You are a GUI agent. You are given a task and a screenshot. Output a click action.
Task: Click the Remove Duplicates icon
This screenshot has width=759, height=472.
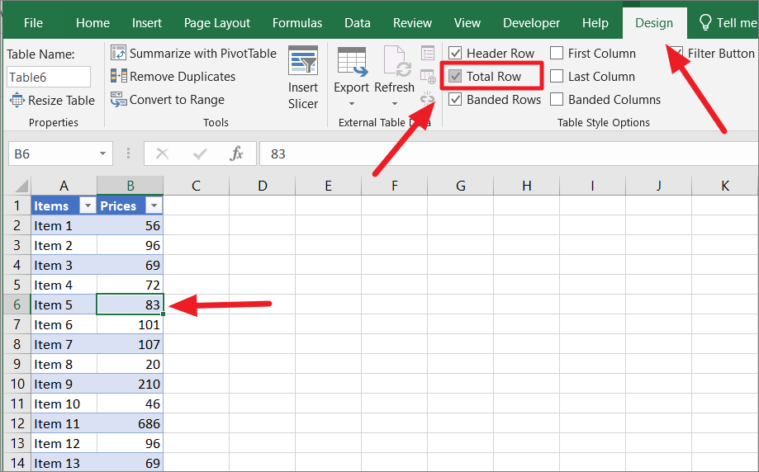[118, 76]
